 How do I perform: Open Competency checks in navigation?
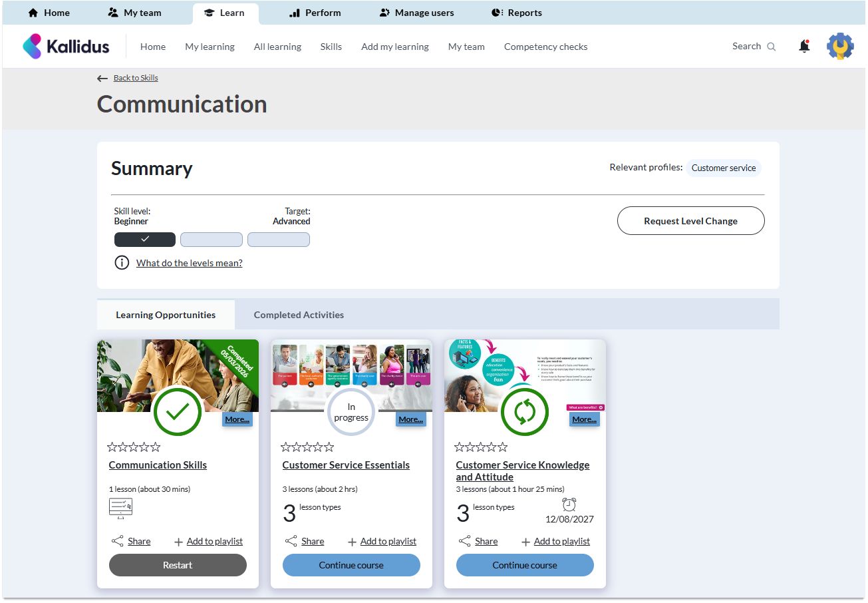click(x=545, y=47)
